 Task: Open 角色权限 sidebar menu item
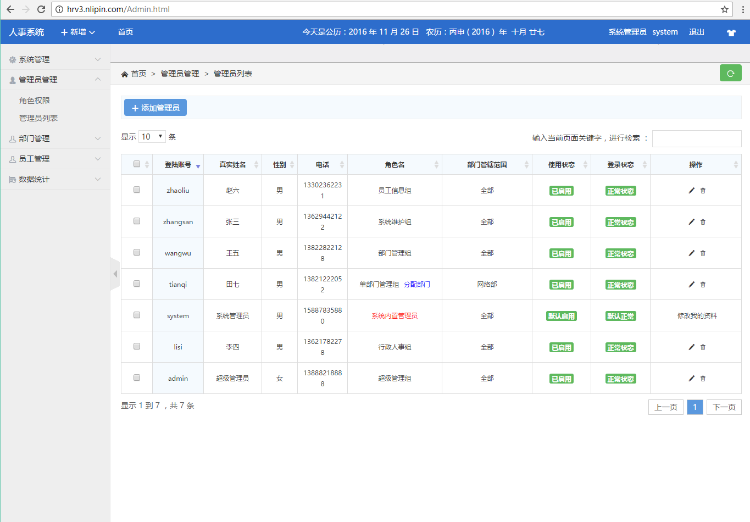(x=34, y=100)
